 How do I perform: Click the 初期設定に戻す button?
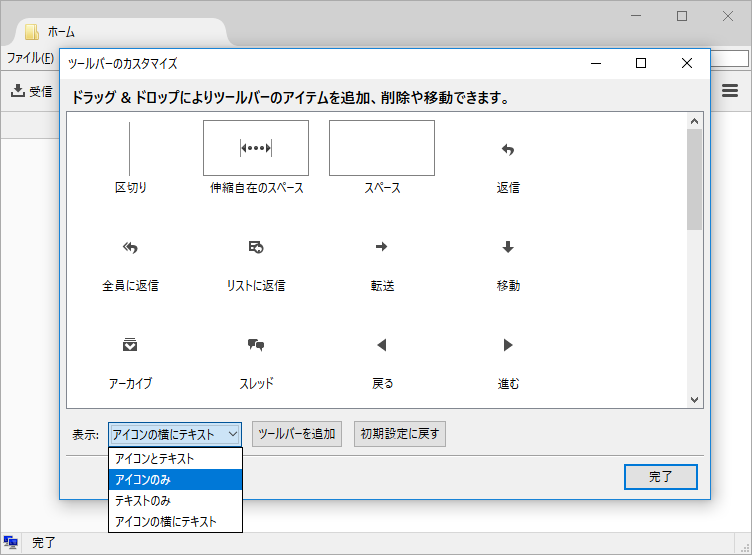point(400,434)
